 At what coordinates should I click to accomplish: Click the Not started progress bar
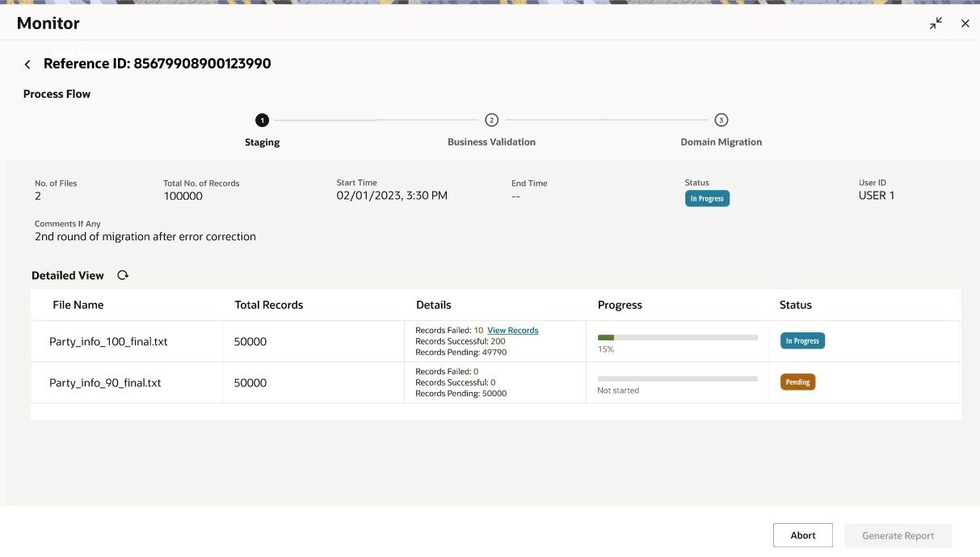677,378
